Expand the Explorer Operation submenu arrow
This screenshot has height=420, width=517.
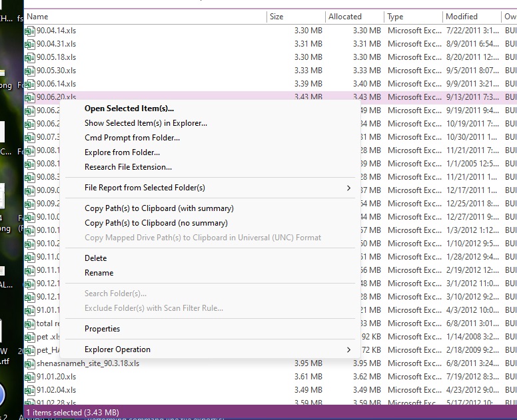click(x=348, y=349)
